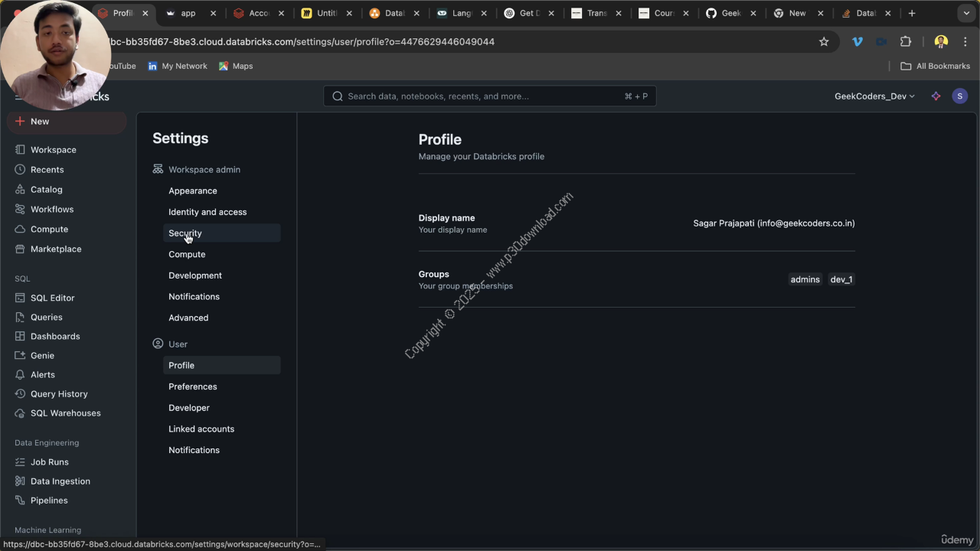Open All Bookmarks folder
Screen dimensions: 980x551
coord(936,67)
